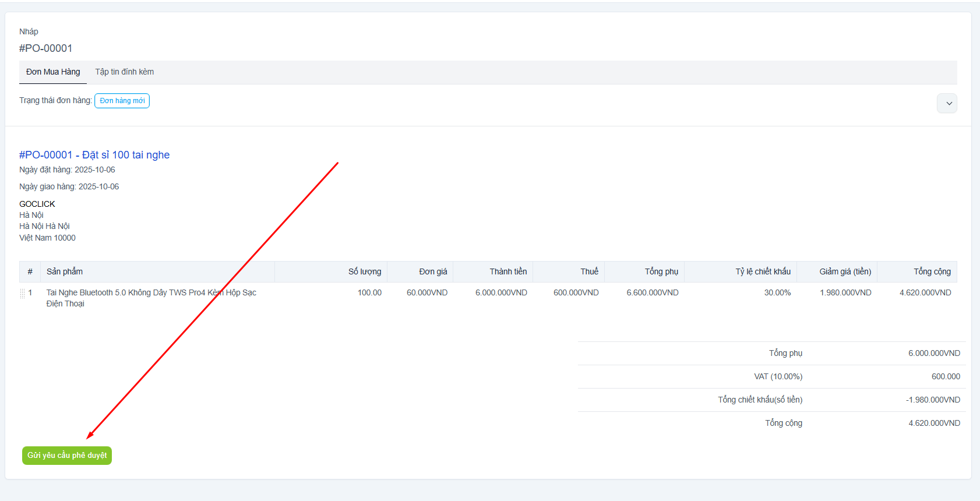Image resolution: width=980 pixels, height=501 pixels.
Task: Click the Tỷ lệ chiết khấu column header
Action: pyautogui.click(x=763, y=272)
